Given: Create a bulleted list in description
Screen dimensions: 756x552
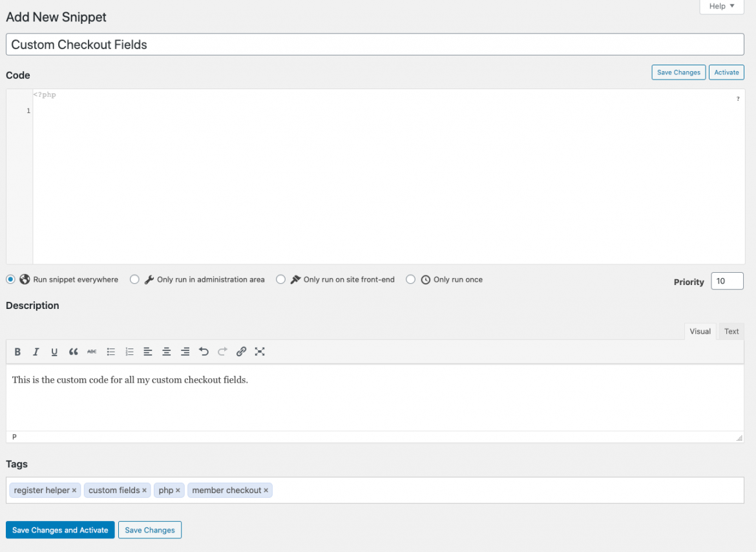Looking at the screenshot, I should tap(110, 352).
